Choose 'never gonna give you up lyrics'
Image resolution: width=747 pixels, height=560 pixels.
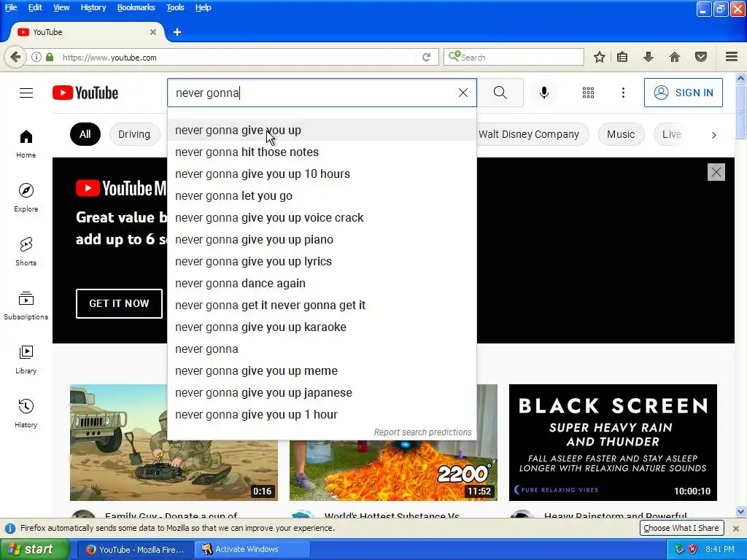tap(322, 262)
